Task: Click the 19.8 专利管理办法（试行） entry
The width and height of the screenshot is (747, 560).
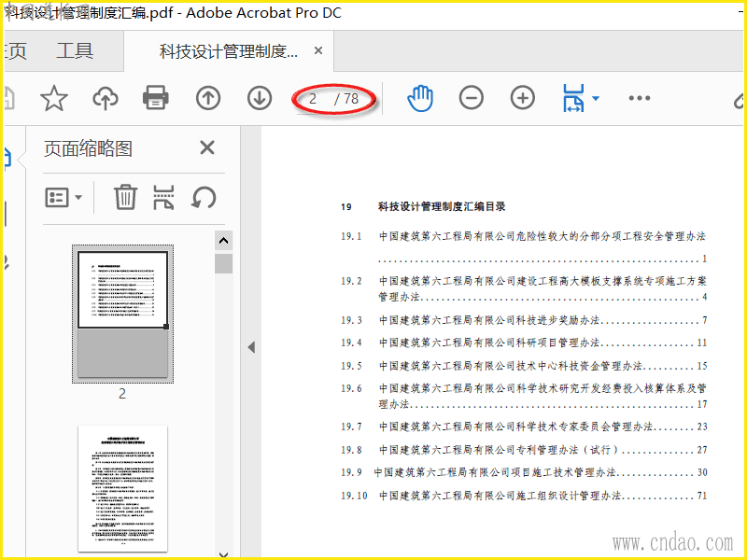Action: pyautogui.click(x=523, y=450)
